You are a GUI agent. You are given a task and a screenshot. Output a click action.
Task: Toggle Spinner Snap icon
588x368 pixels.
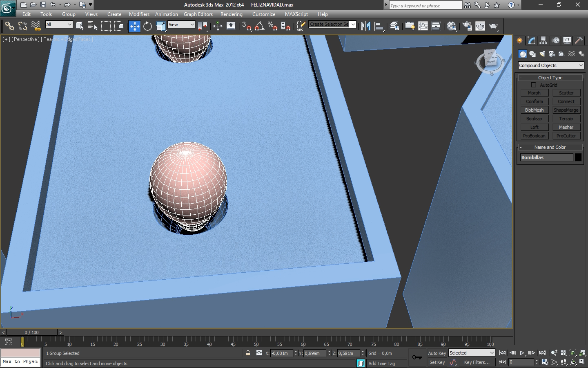pos(286,26)
